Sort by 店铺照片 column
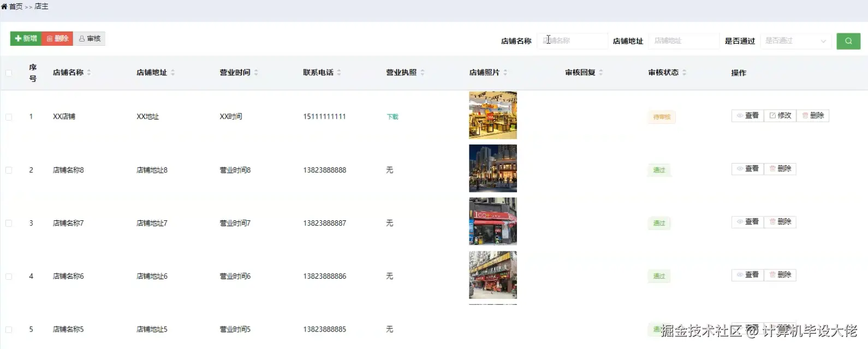The height and width of the screenshot is (349, 868). tap(506, 73)
